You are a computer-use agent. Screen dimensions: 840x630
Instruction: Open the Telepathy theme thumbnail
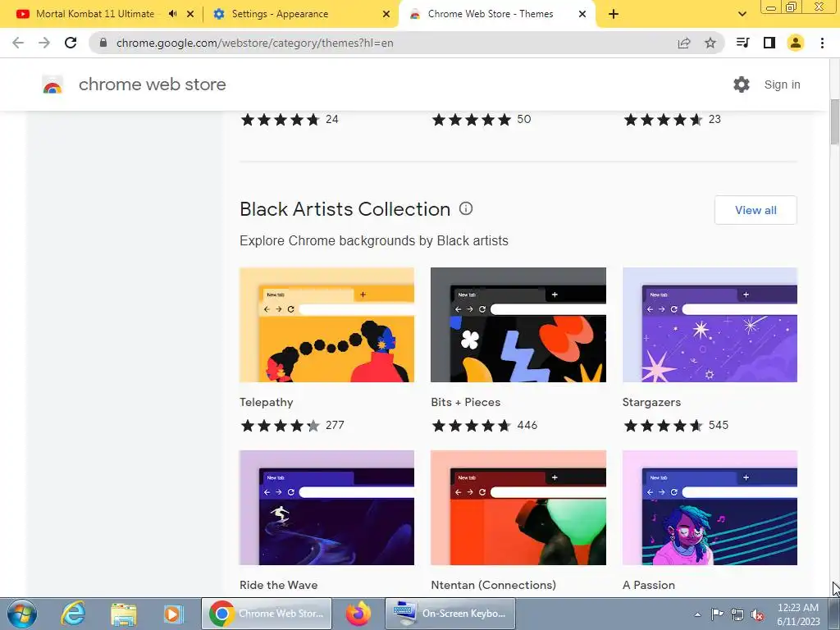click(326, 325)
